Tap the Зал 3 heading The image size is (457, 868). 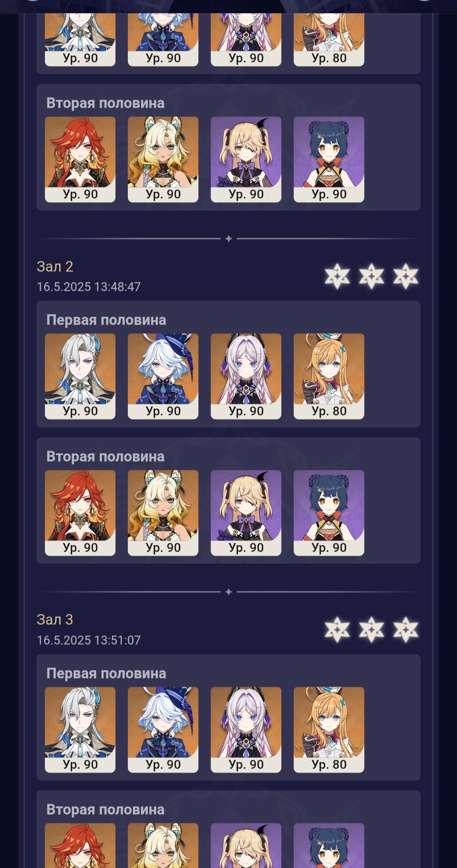click(55, 619)
